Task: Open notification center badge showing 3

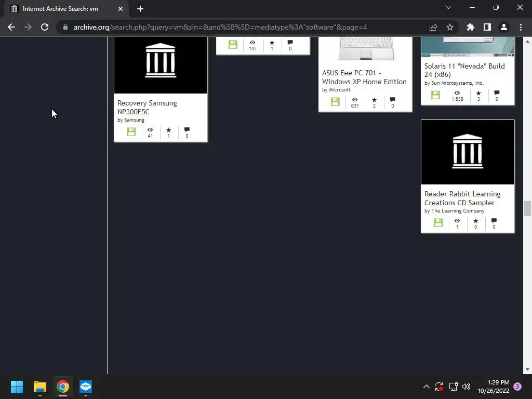Action: pyautogui.click(x=517, y=387)
